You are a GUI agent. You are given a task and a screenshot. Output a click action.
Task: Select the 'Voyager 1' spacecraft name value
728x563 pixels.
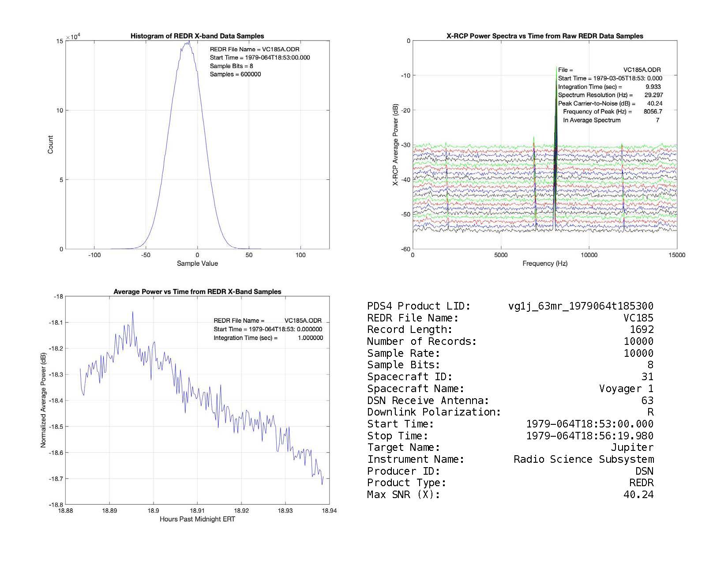(x=626, y=389)
